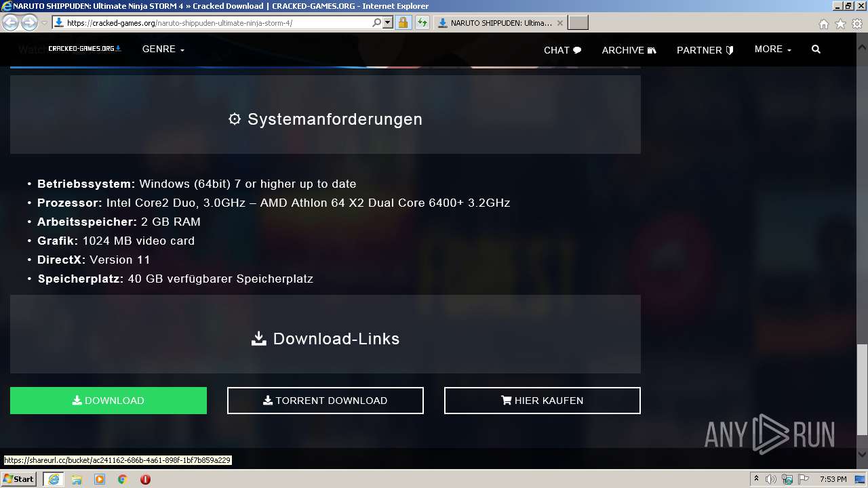Open the ARCHIVE menu item
The height and width of the screenshot is (488, 868).
click(x=629, y=50)
